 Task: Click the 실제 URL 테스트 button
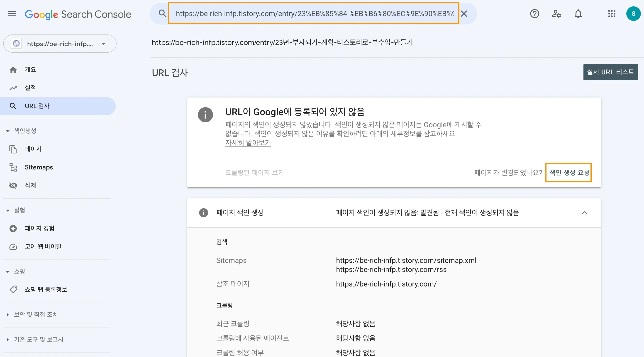[x=610, y=72]
